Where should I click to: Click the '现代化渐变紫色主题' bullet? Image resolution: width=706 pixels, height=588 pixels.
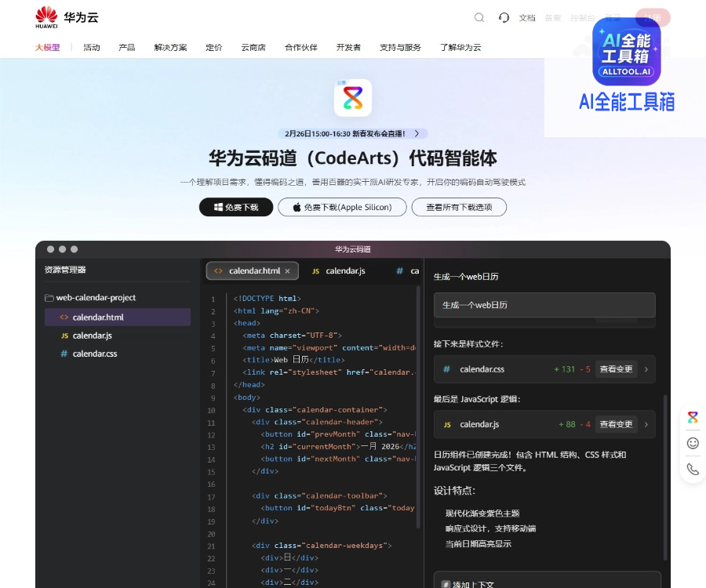[x=482, y=514]
